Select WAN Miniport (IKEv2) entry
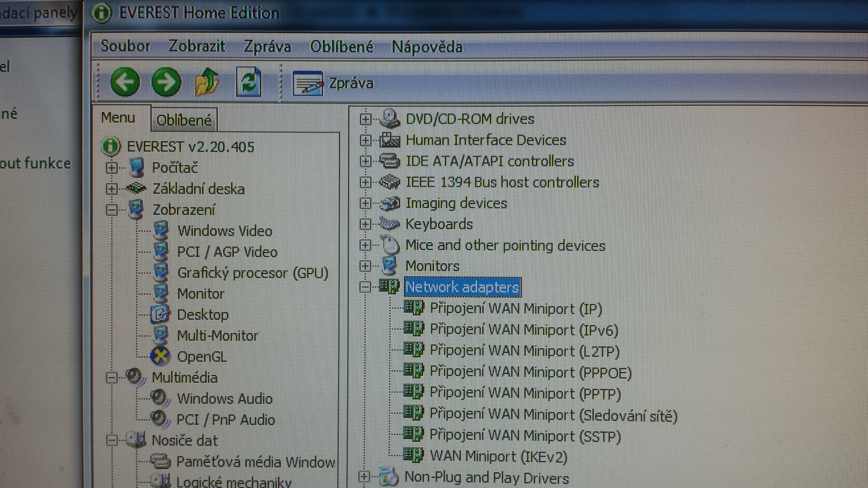The image size is (868, 488). (498, 456)
